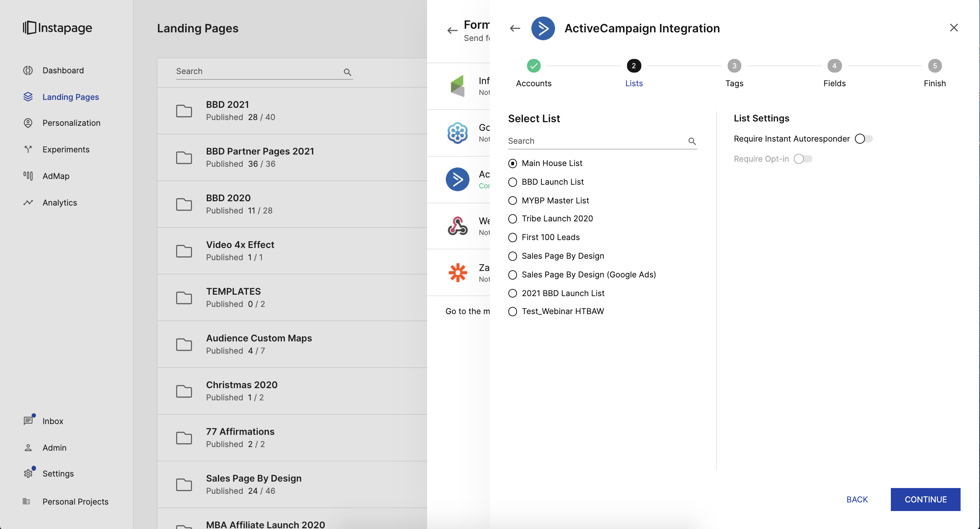Select Test_Webinar HTBAW list

tap(512, 312)
